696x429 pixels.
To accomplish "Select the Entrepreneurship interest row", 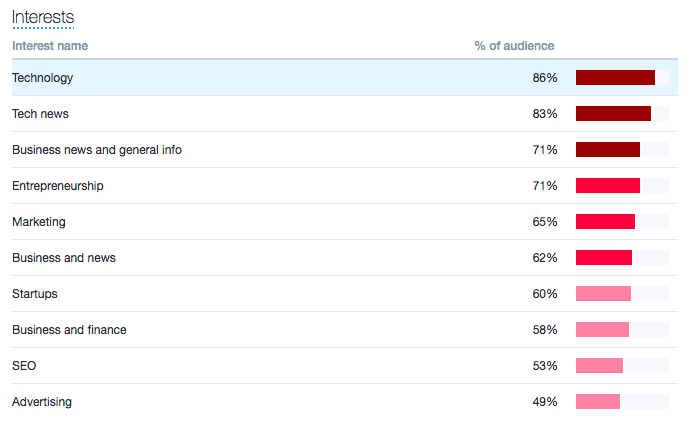I will 345,186.
